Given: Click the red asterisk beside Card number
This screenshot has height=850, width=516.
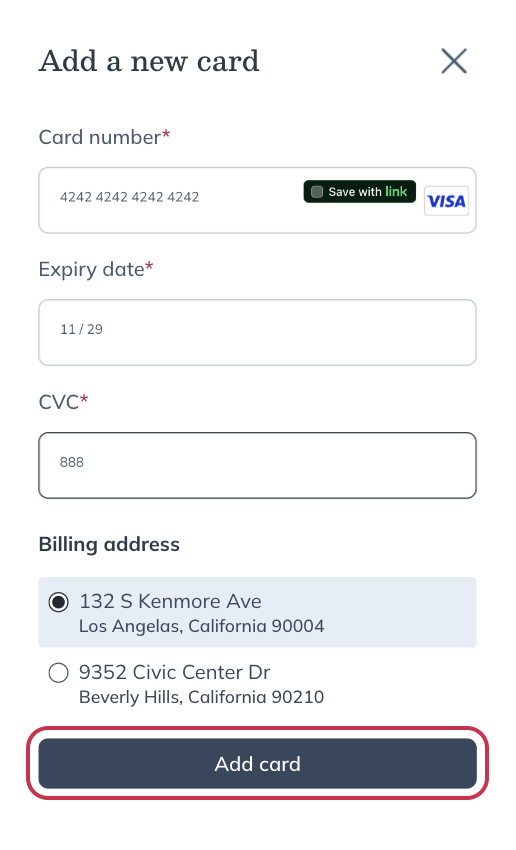Looking at the screenshot, I should click(166, 133).
